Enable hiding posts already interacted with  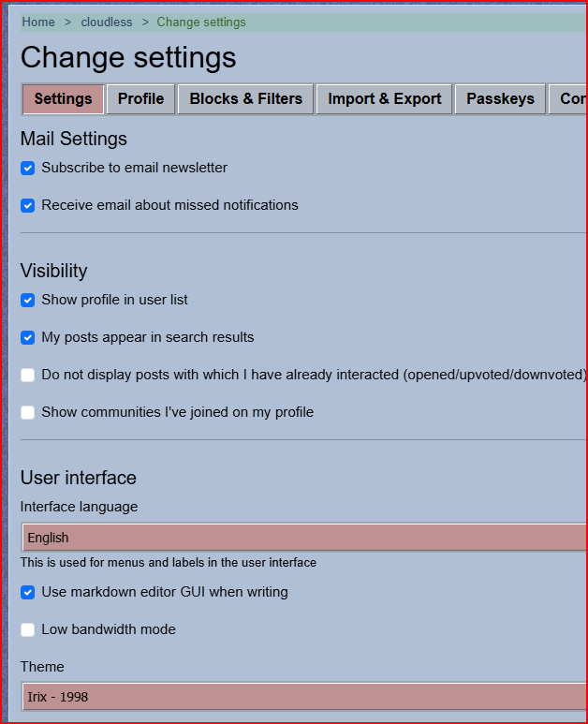click(28, 376)
